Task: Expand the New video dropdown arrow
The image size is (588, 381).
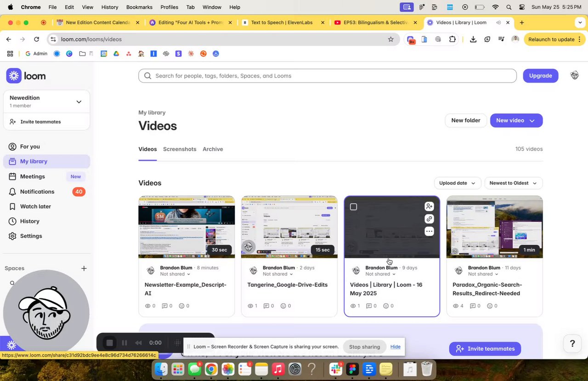Action: coord(532,121)
